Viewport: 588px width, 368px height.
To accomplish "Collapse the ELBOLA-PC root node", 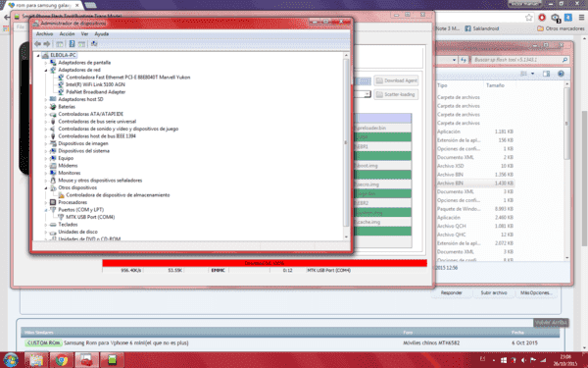I will (38, 56).
